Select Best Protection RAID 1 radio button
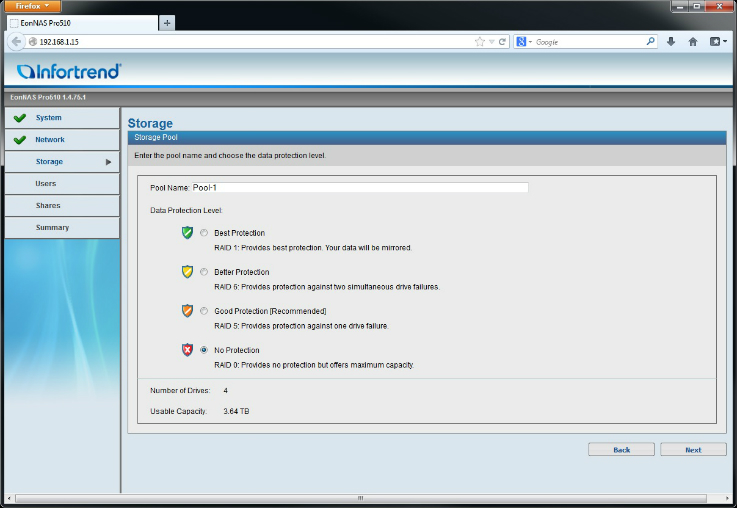This screenshot has height=508, width=737. (204, 233)
